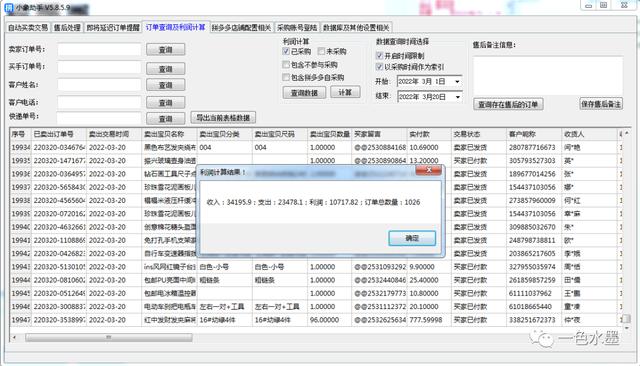The image size is (640, 366).
Task: Open the 开始 date dropdown
Action: [457, 82]
